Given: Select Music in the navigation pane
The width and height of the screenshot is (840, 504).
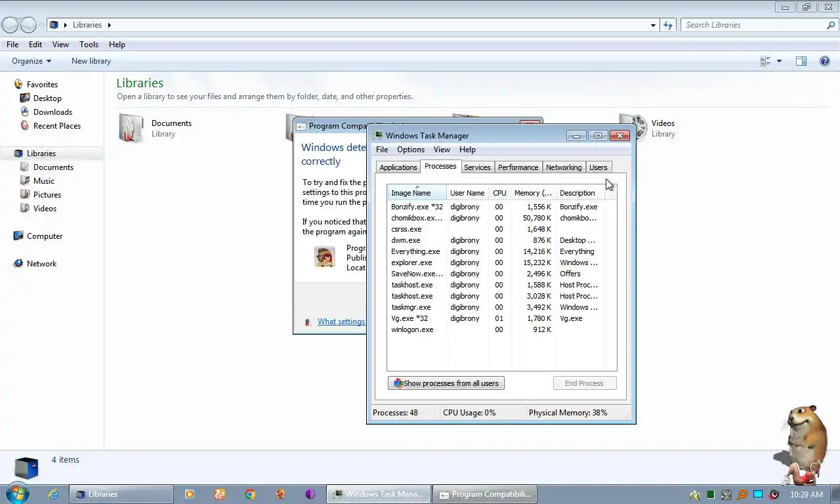Looking at the screenshot, I should tap(44, 181).
